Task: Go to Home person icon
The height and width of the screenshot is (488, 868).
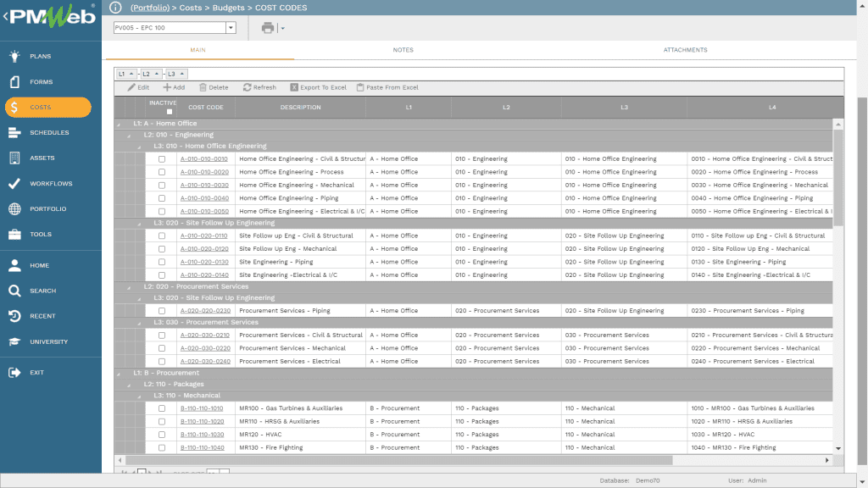Action: 15,265
